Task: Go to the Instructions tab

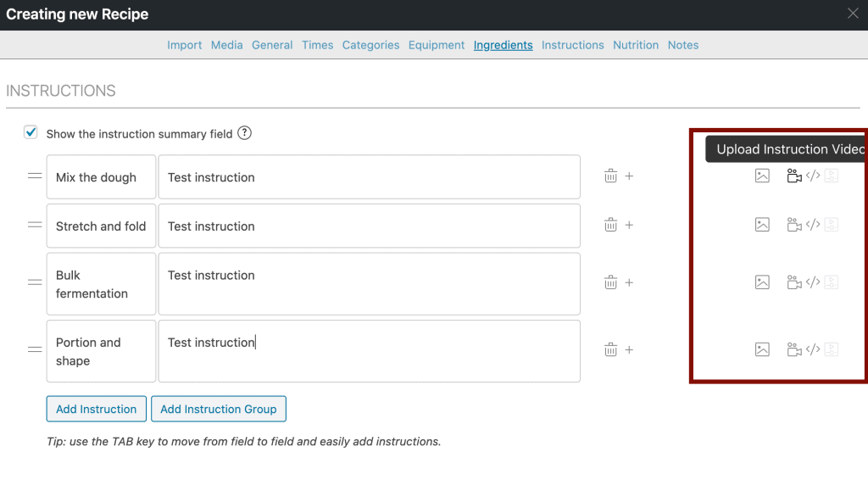Action: coord(573,45)
